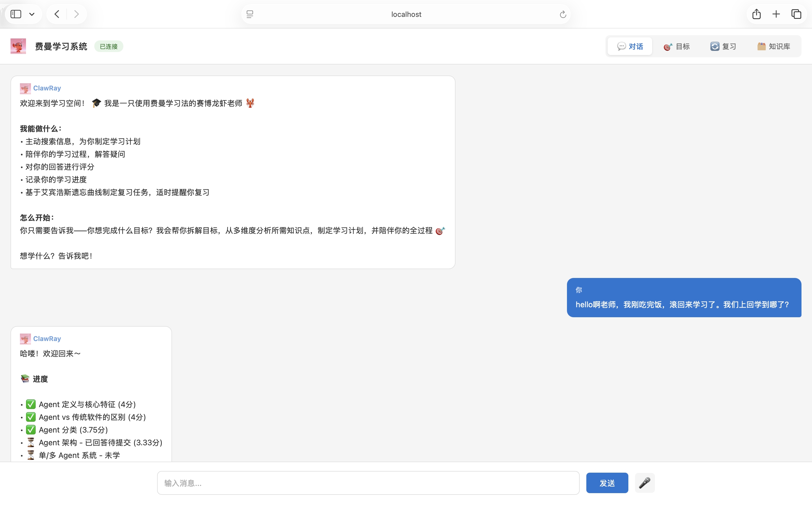
Task: Click the microphone voice input icon
Action: 645,483
